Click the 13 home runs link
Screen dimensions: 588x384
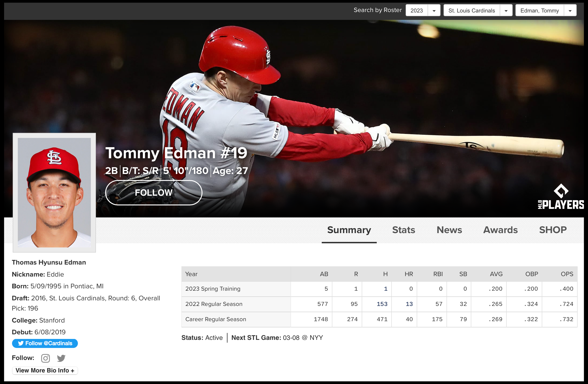(409, 304)
